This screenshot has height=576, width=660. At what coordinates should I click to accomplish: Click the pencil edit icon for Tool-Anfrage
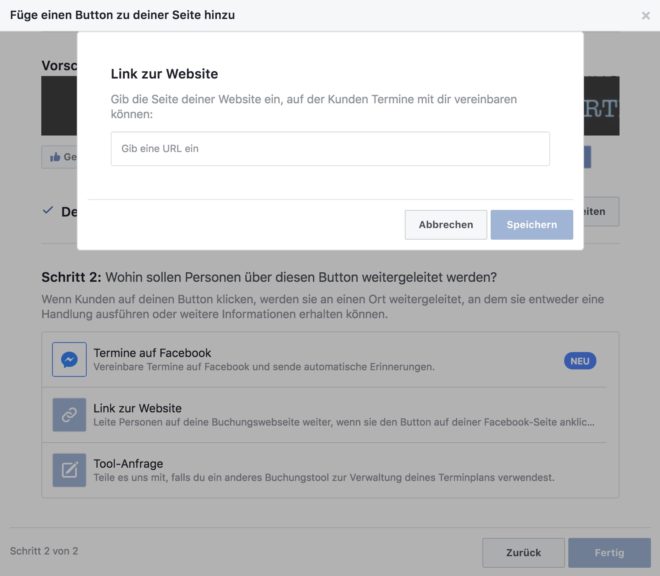69,470
